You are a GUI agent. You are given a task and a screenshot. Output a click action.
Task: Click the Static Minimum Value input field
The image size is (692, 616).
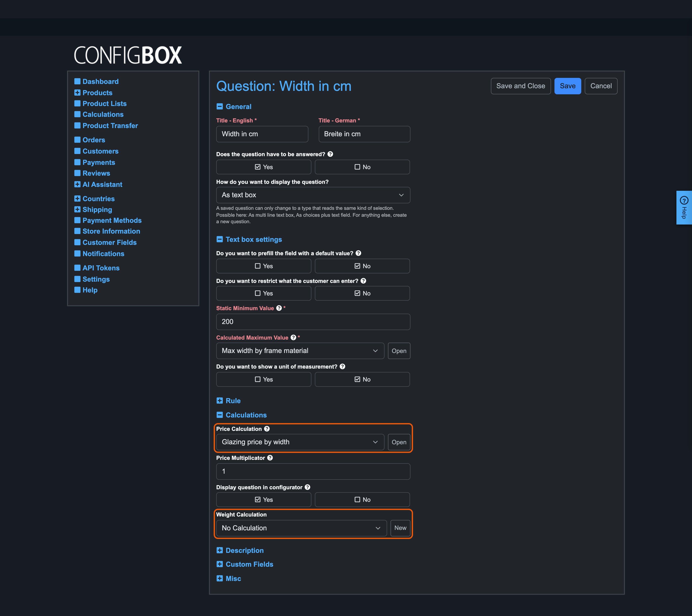(x=313, y=322)
